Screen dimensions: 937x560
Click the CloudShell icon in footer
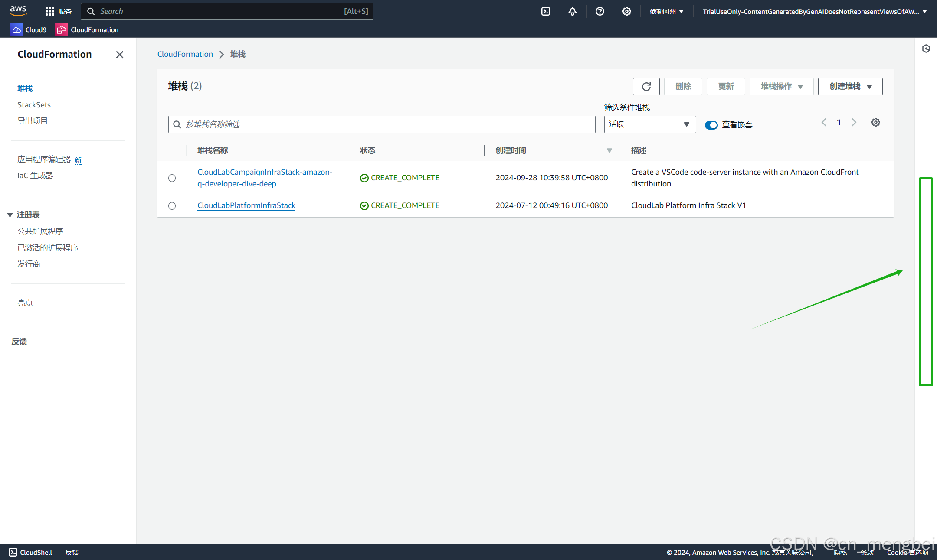tap(13, 552)
